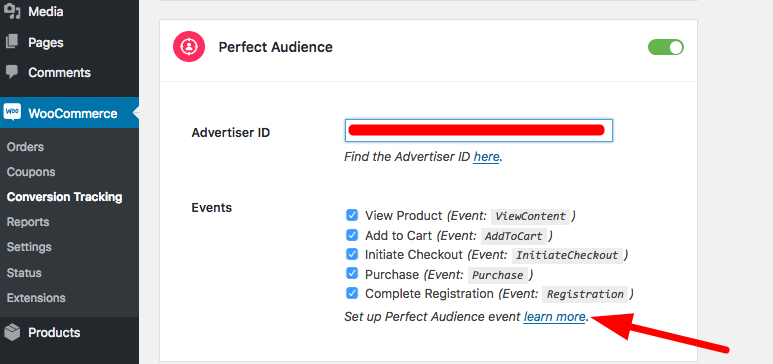The image size is (773, 364).
Task: Focus the Advertiser ID input field
Action: 479,130
